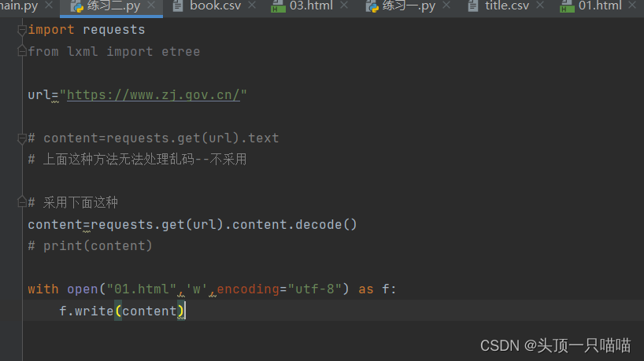Viewport: 644px width, 361px height.
Task: Click the comment '上面这种方法无法处理乱码--不采用'
Action: coord(145,159)
